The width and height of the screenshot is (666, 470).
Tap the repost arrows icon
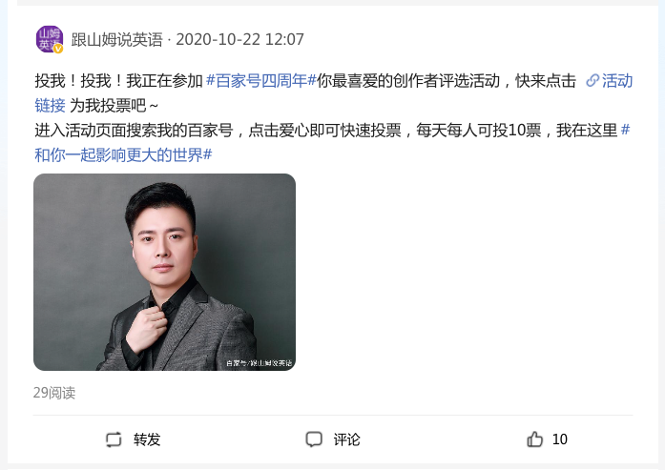pos(113,439)
